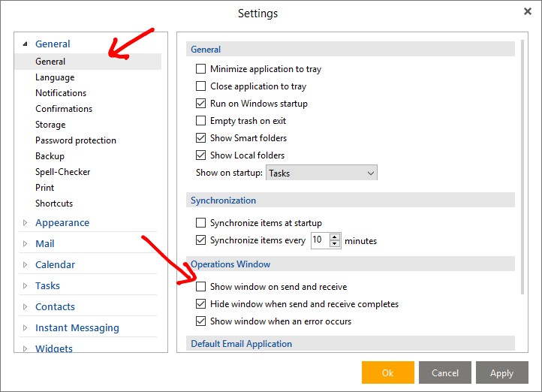
Task: Expand the Mail settings section
Action: point(25,244)
